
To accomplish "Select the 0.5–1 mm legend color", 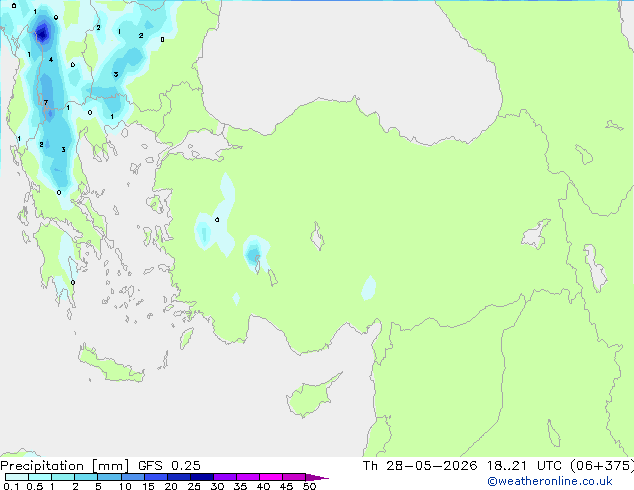I will 40,477.
